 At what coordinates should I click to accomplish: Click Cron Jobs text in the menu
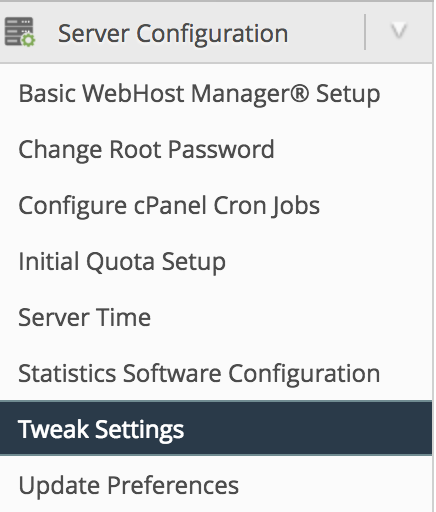pyautogui.click(x=266, y=206)
